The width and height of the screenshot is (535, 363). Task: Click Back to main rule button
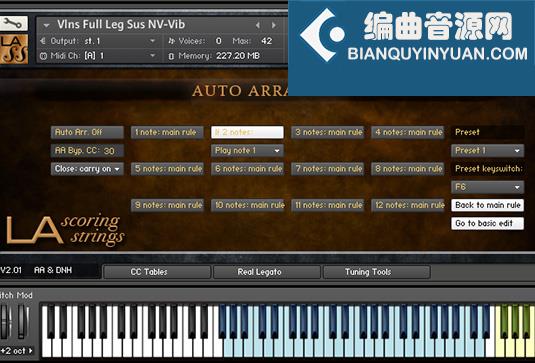488,205
